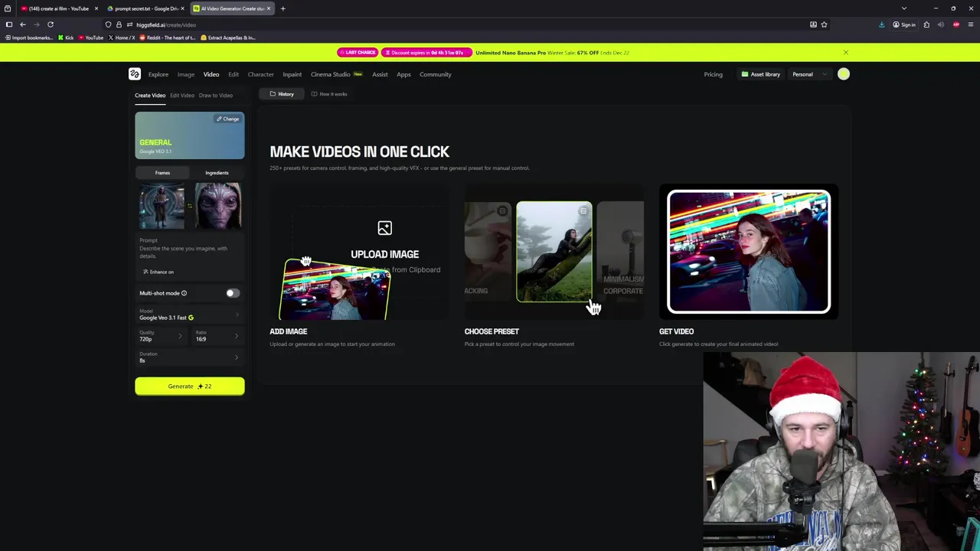Click the Get Video preview image
Viewport: 980px width, 551px height.
click(749, 252)
